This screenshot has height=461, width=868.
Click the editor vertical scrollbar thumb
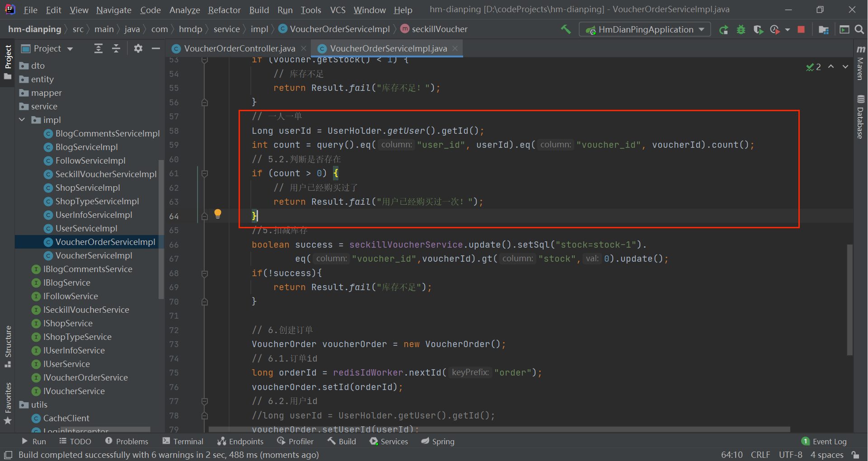tap(849, 299)
